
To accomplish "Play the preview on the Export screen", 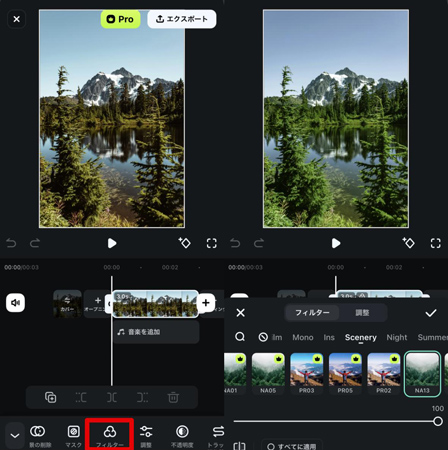I will click(112, 243).
